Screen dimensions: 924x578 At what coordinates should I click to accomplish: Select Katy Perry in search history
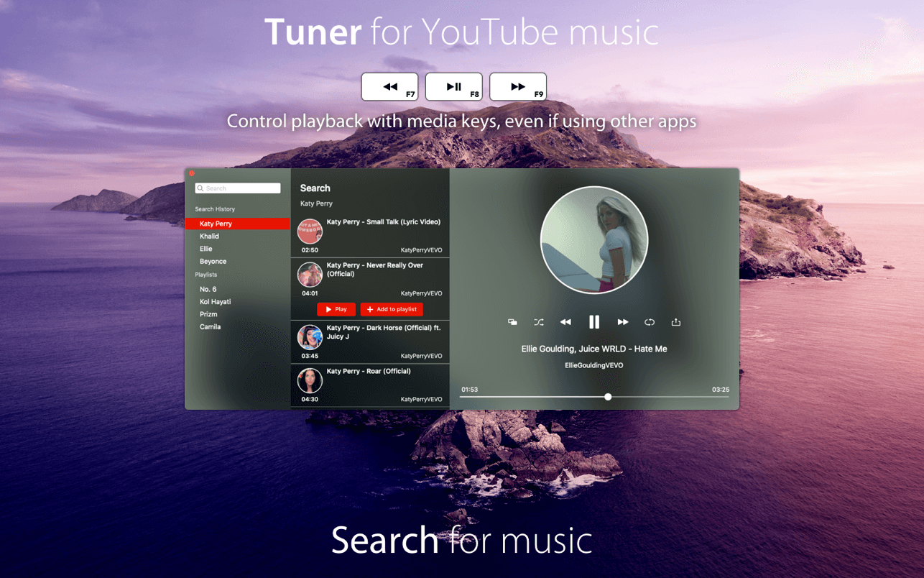(x=238, y=224)
